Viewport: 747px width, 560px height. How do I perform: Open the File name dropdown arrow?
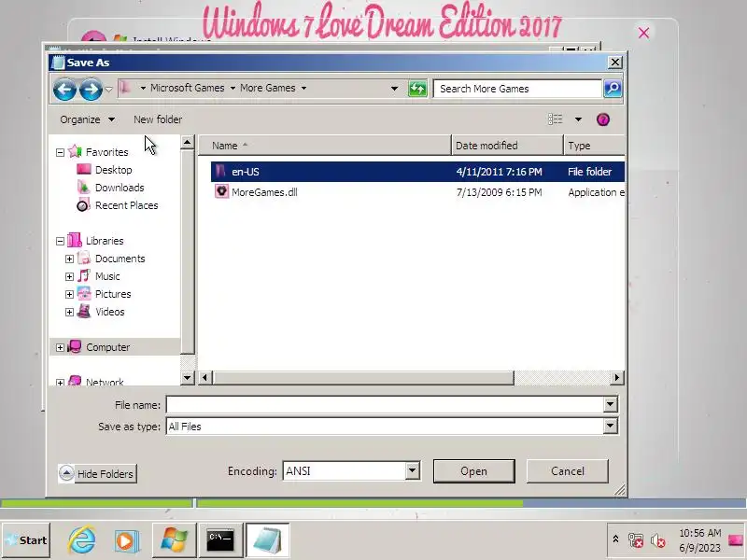[x=611, y=405]
